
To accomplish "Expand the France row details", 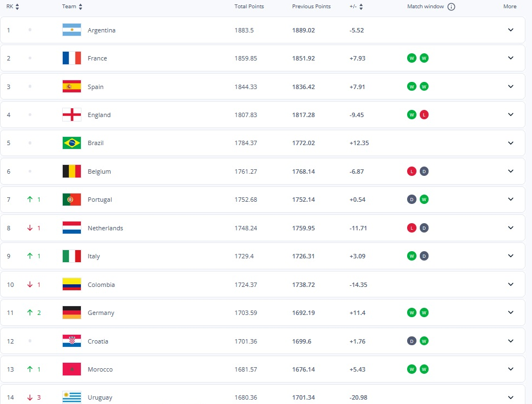I will click(x=511, y=58).
